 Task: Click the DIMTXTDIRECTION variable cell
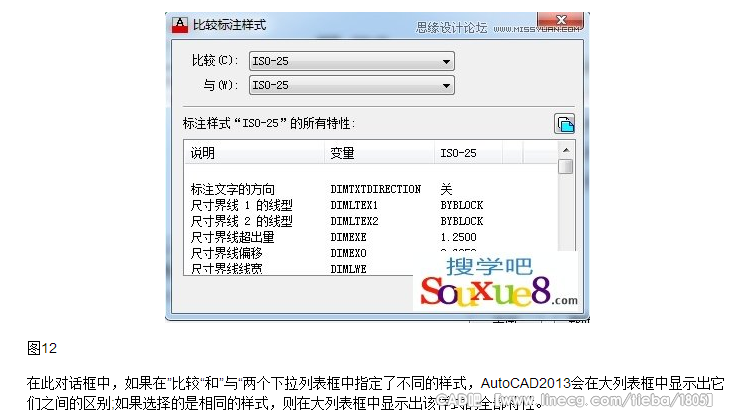click(x=375, y=189)
